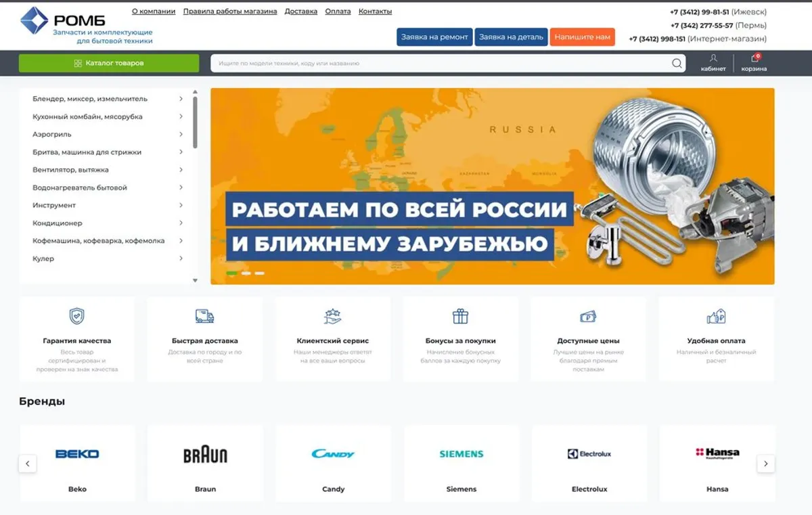This screenshot has height=515, width=812.
Task: Call the Ижевск phone number
Action: tap(700, 12)
